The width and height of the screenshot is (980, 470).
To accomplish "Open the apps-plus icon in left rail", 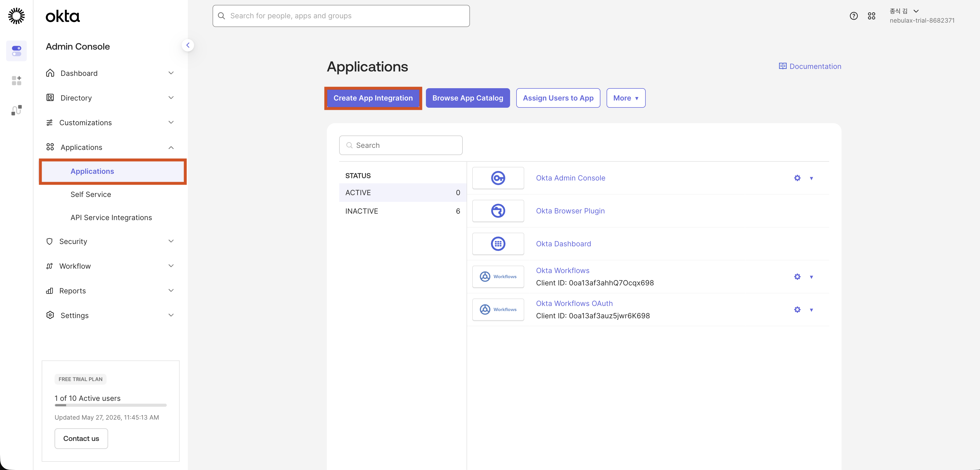I will click(16, 80).
